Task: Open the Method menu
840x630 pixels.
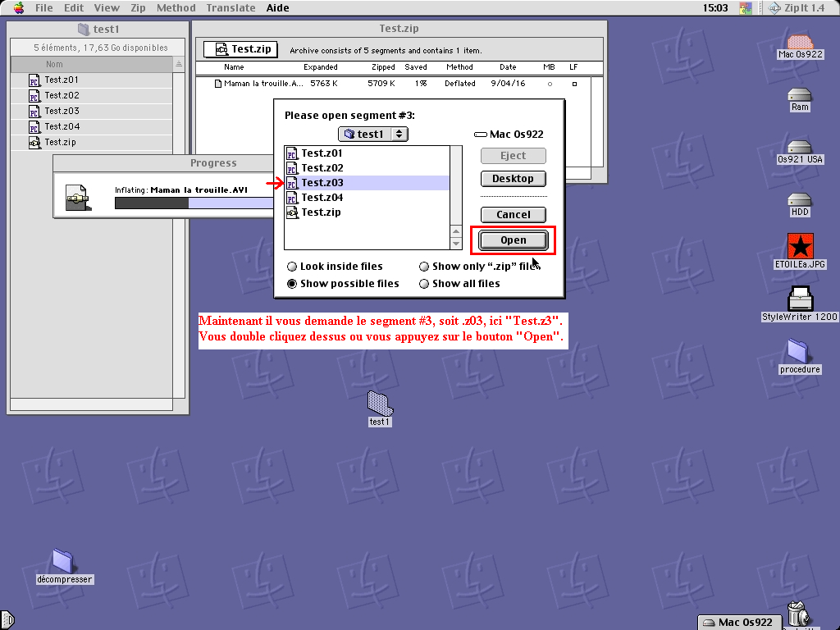Action: (x=176, y=8)
